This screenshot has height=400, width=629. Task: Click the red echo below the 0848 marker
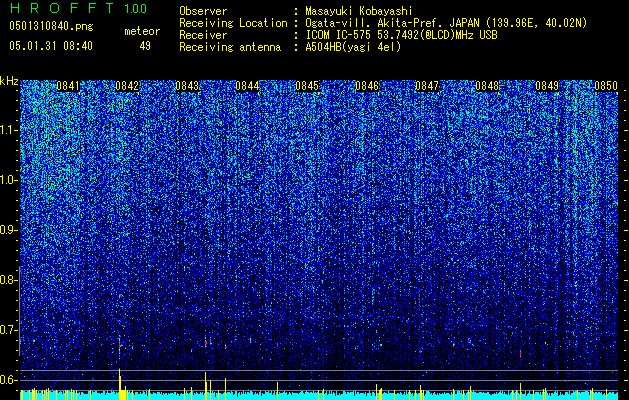(520, 353)
